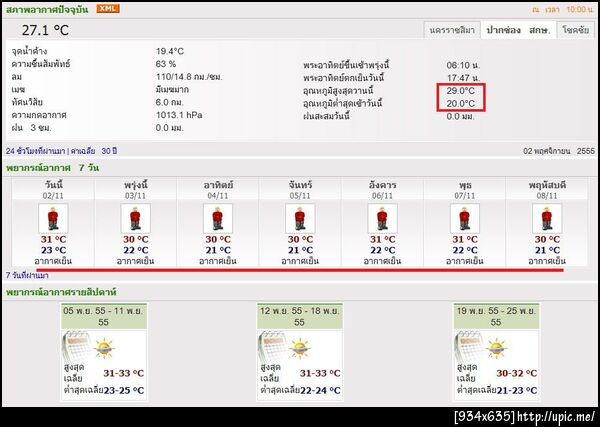Click the weather icon for 05/11
This screenshot has width=600, height=427.
pos(300,218)
